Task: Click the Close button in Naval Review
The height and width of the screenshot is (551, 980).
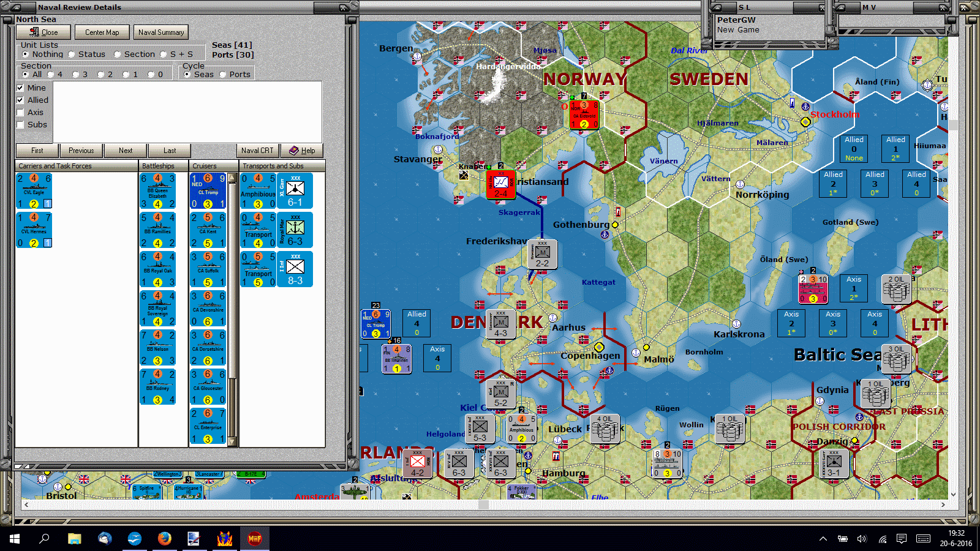Action: click(x=43, y=32)
